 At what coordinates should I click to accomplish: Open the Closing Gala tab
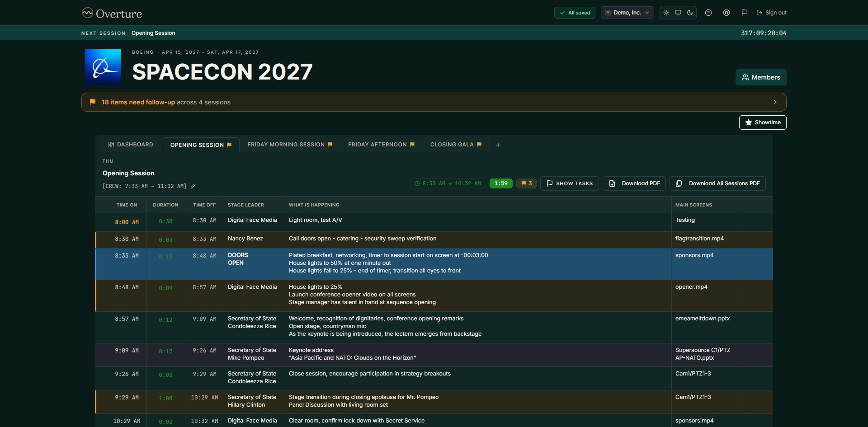pyautogui.click(x=456, y=145)
